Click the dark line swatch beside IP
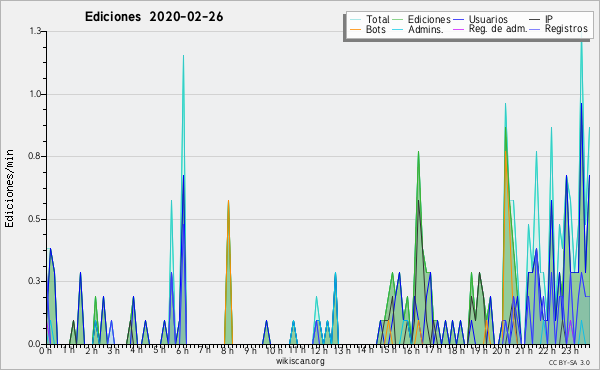Screen dimensions: 600x370 click(x=535, y=20)
